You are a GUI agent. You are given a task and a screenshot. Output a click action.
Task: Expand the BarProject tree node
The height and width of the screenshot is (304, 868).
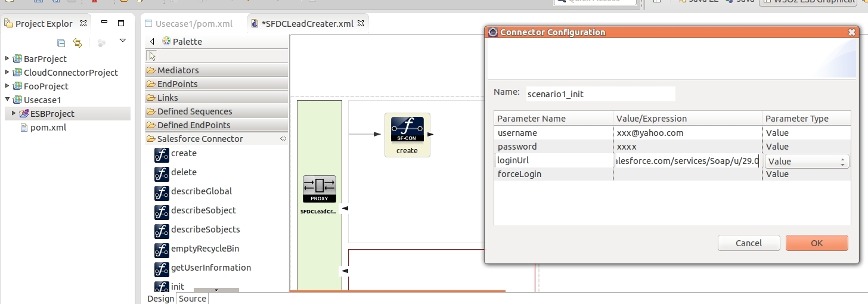[x=7, y=58]
